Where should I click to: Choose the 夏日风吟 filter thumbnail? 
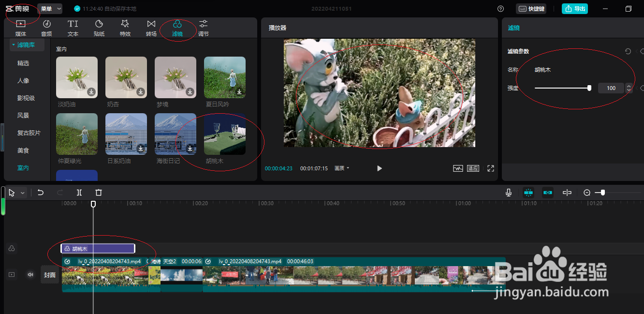(x=225, y=77)
